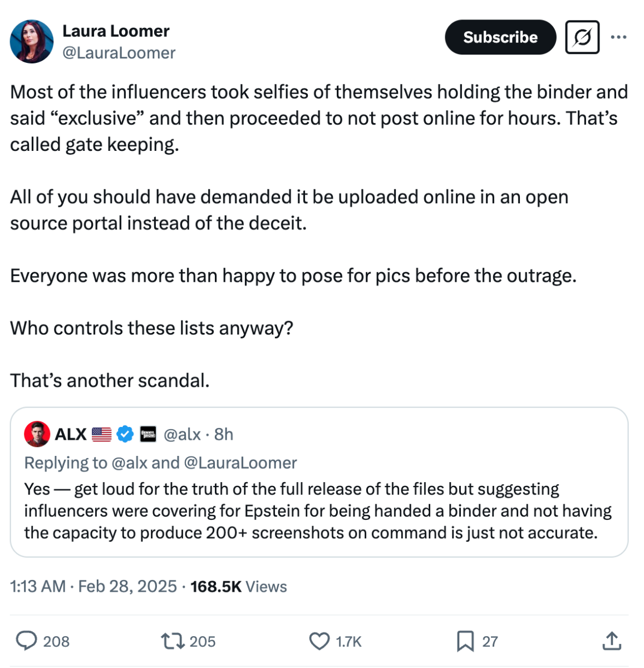
Task: Click Laura Loomer's profile picture
Action: (31, 41)
